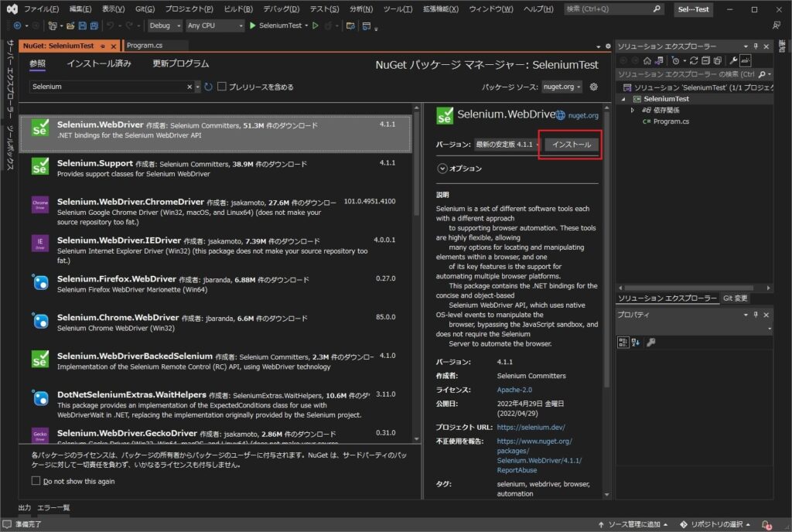Open NuGet package source settings gear

click(593, 87)
